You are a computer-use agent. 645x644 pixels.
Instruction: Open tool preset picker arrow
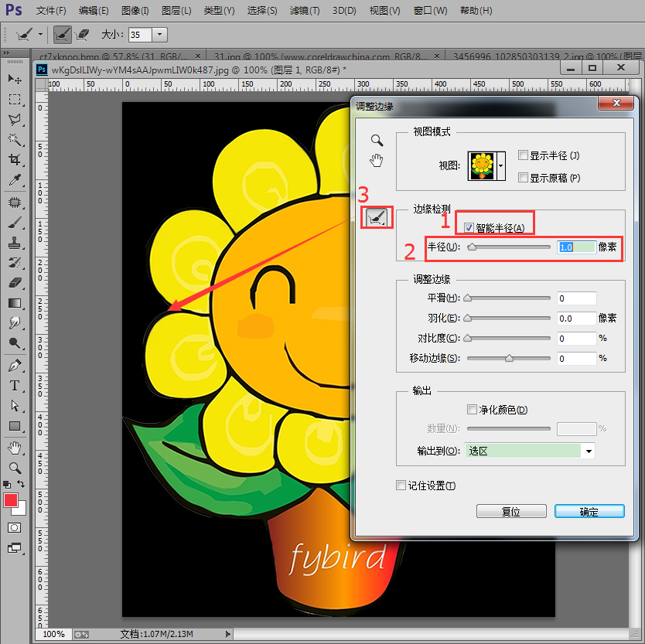40,35
